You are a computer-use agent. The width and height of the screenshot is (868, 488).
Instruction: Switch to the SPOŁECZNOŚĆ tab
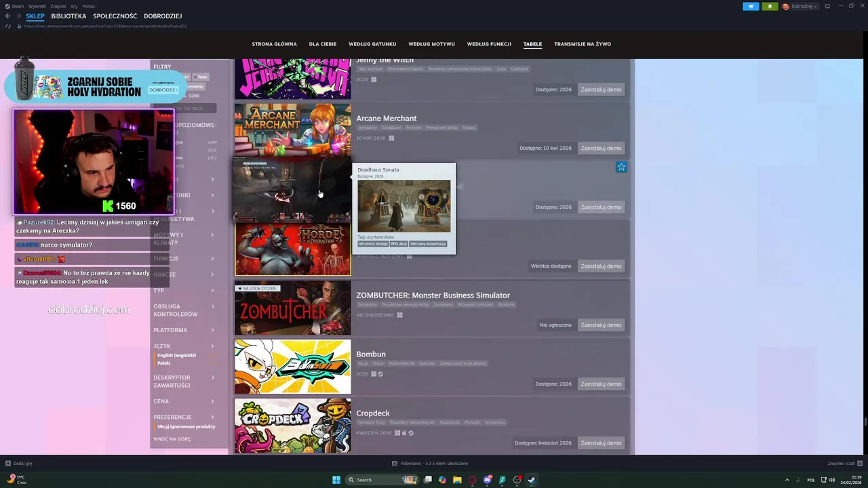[115, 16]
